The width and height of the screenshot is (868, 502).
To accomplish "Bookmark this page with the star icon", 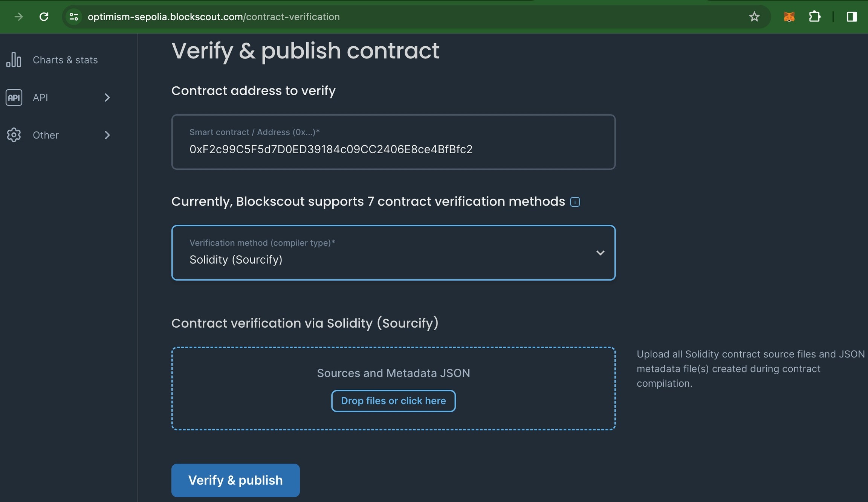I will click(754, 17).
